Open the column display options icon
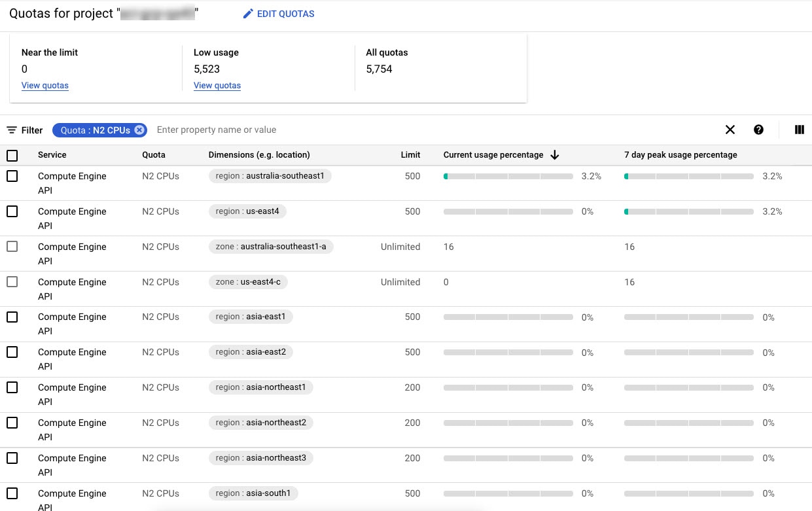This screenshot has width=812, height=511. point(799,130)
